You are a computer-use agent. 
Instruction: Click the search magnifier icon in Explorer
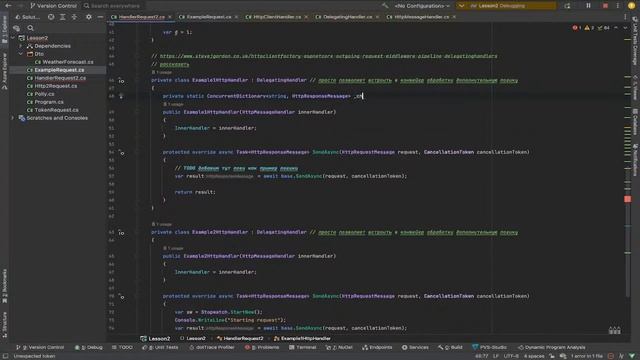click(31, 28)
